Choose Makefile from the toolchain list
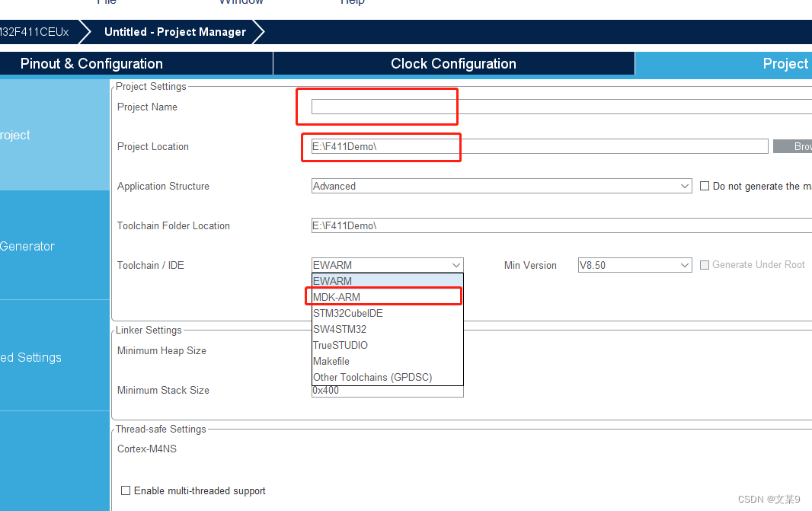Screen dimensions: 812x511 [x=388, y=362]
